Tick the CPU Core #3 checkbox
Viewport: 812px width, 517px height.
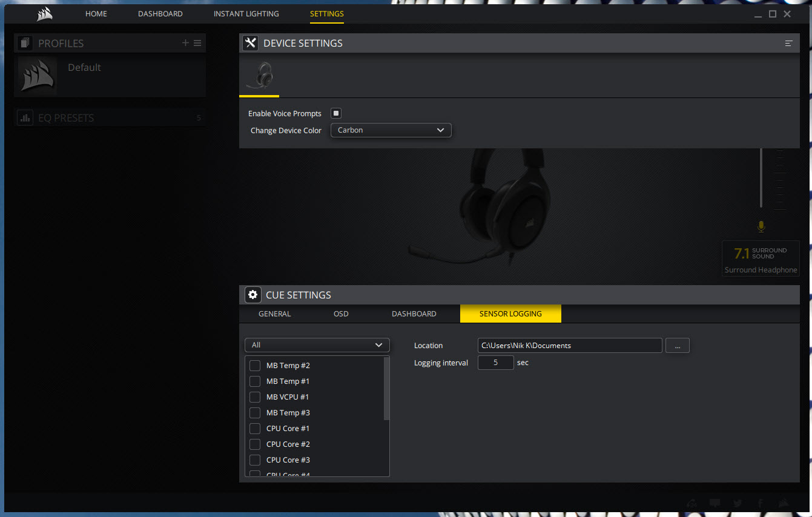click(255, 460)
